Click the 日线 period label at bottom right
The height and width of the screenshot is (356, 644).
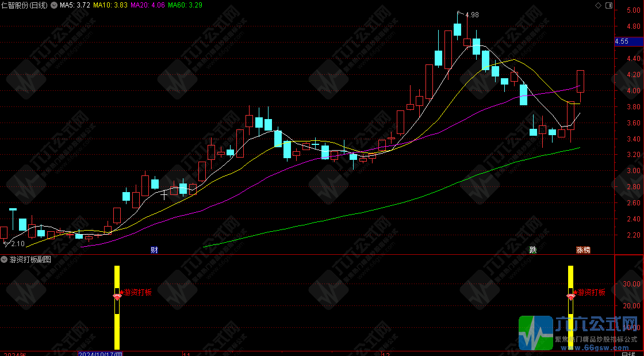pyautogui.click(x=629, y=353)
